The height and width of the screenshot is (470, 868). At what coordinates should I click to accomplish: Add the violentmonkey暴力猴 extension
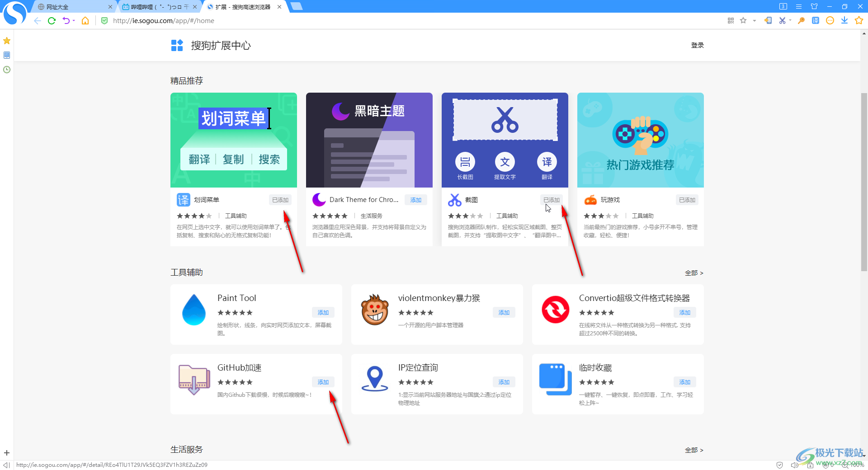[504, 313]
